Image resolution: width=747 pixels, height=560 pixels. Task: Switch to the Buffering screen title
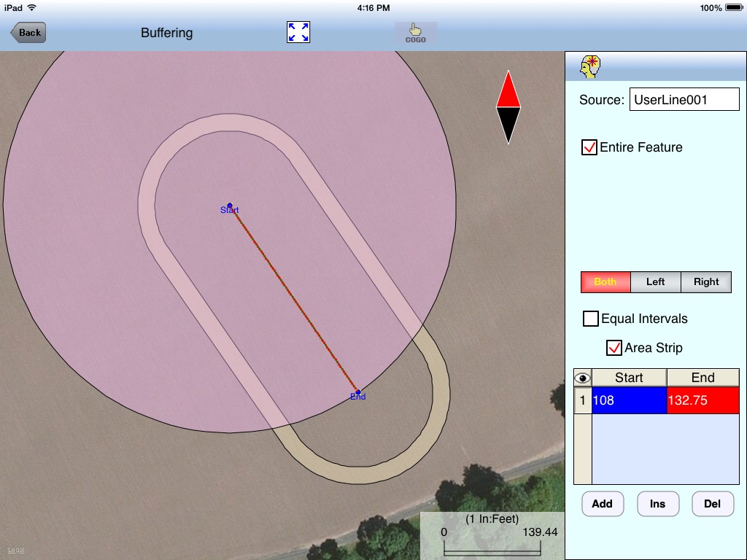click(166, 33)
